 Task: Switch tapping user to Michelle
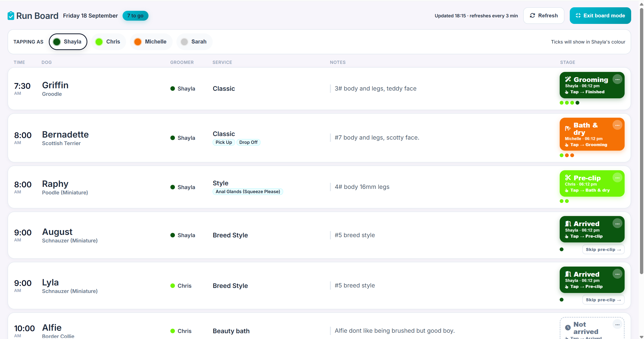[151, 42]
